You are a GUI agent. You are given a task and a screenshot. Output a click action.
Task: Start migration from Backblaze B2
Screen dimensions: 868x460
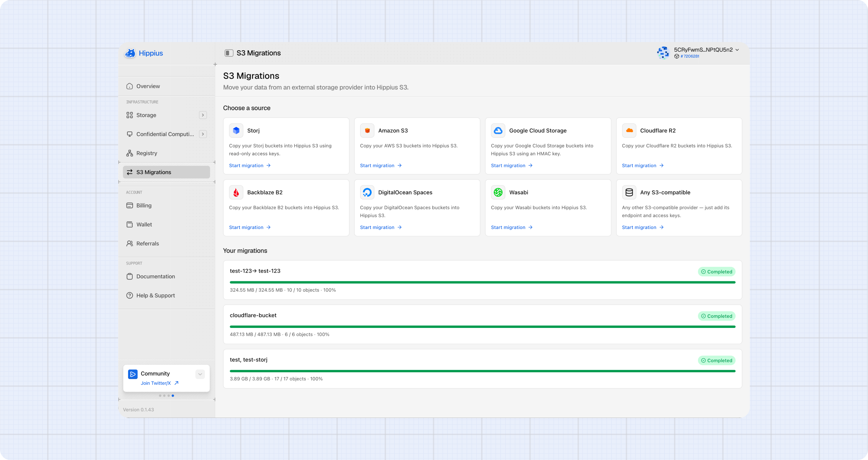point(250,227)
